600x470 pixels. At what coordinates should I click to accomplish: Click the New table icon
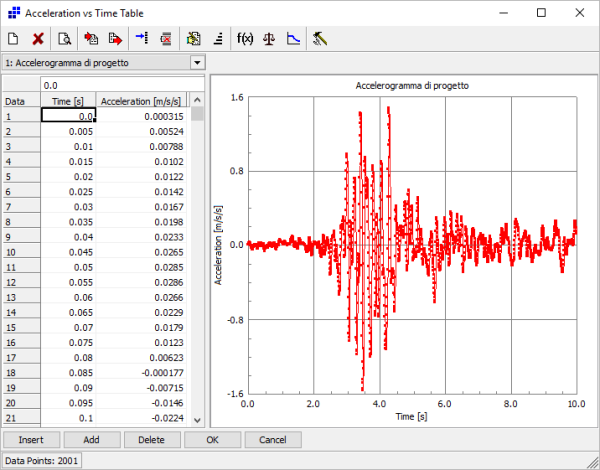point(14,40)
